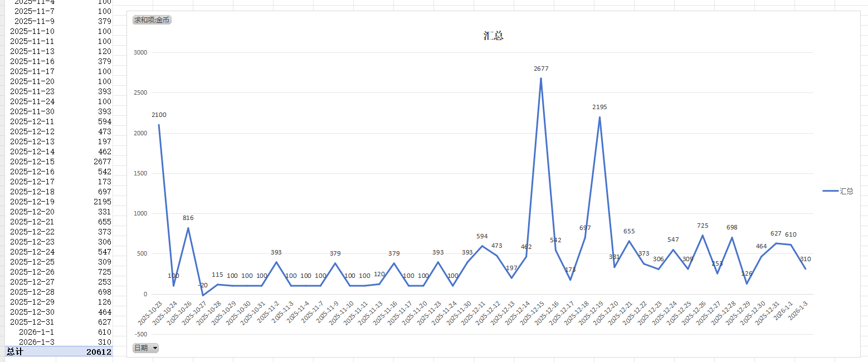Click the 汇总 legend entry text
The image size is (868, 362).
(846, 191)
